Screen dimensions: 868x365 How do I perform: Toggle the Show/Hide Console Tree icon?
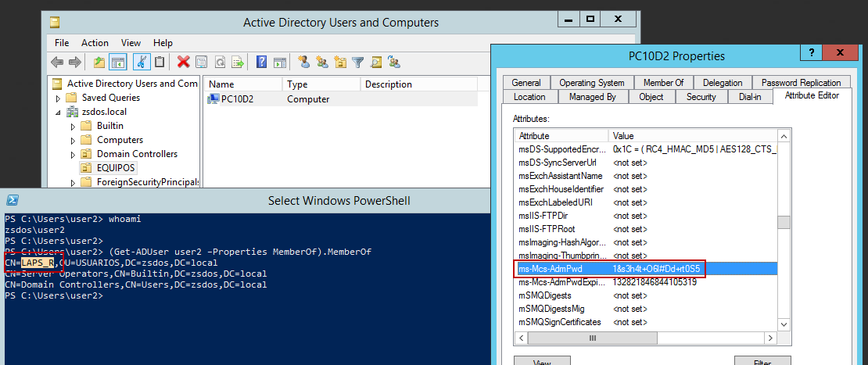click(x=117, y=62)
